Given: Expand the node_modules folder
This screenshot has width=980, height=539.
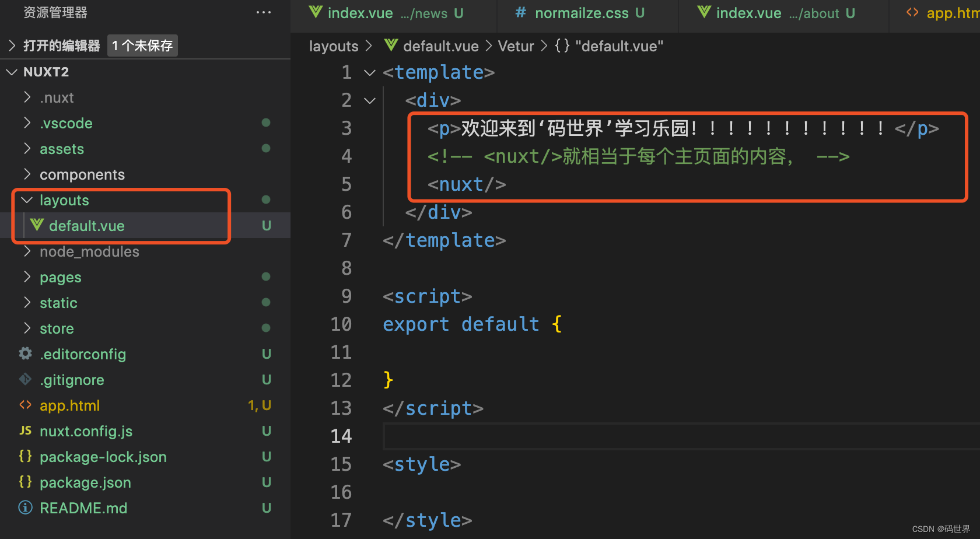Looking at the screenshot, I should point(27,251).
